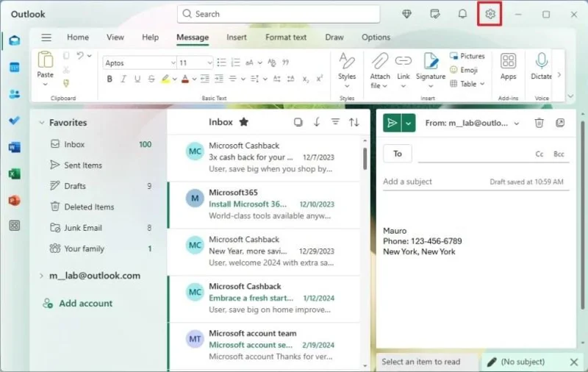The width and height of the screenshot is (588, 372).
Task: Open Outlook settings gear
Action: click(x=490, y=14)
